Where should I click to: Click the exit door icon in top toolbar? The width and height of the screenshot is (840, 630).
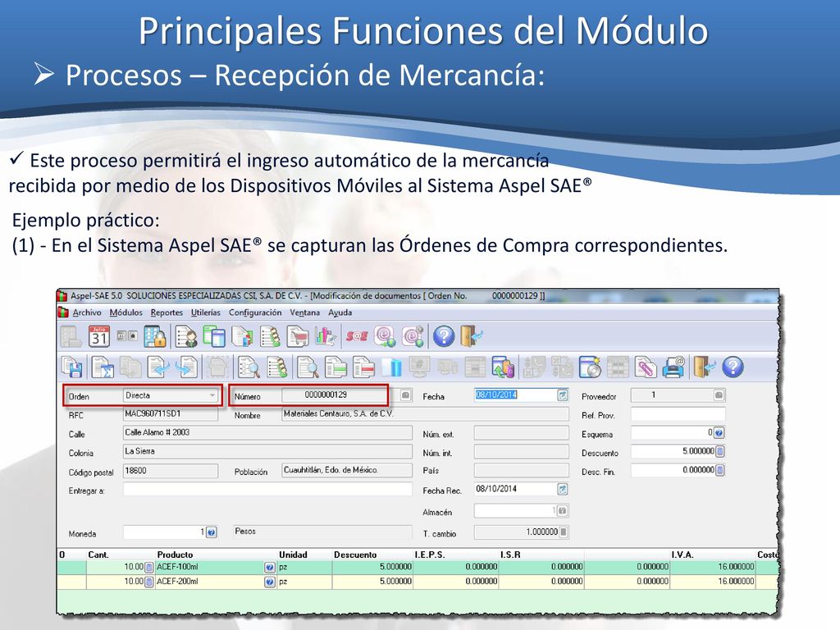(x=472, y=336)
